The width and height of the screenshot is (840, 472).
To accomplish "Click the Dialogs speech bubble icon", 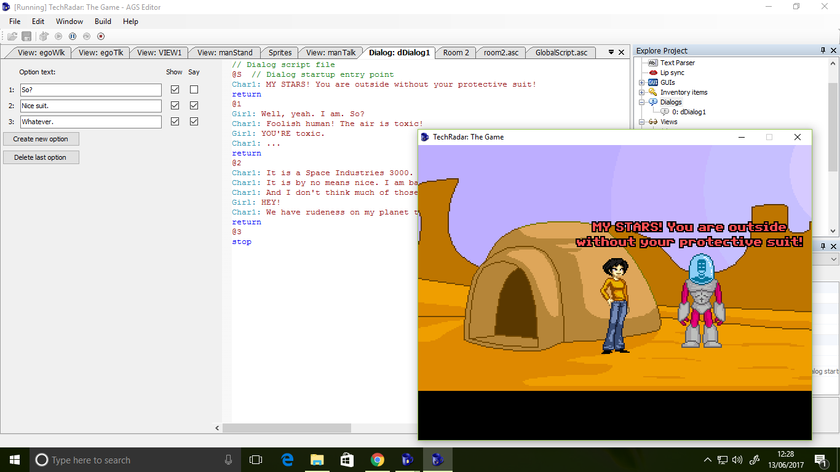I will coord(652,102).
